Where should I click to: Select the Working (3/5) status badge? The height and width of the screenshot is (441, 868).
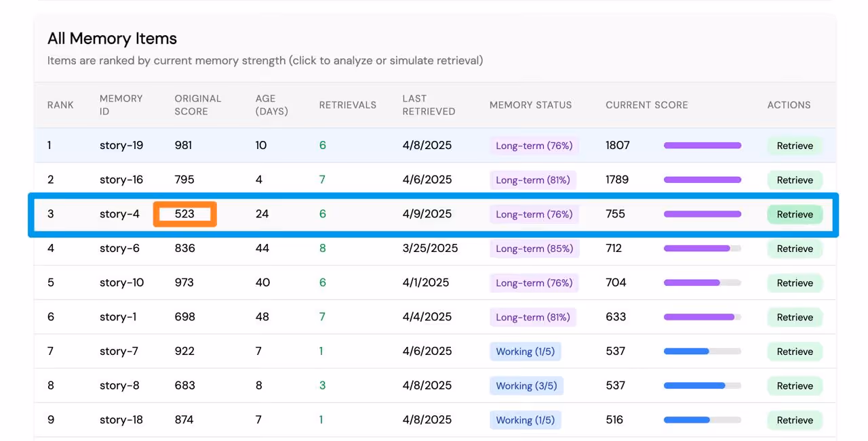[526, 385]
